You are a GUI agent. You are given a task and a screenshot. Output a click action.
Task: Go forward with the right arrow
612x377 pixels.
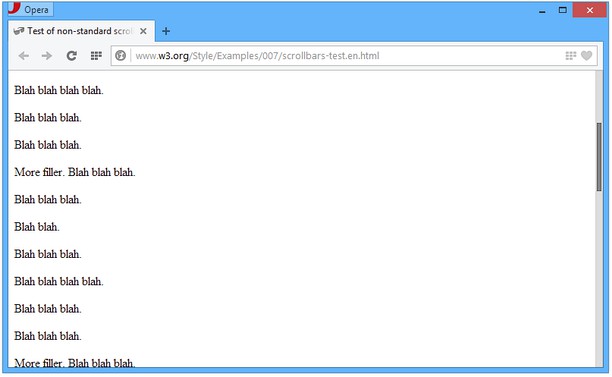(47, 56)
